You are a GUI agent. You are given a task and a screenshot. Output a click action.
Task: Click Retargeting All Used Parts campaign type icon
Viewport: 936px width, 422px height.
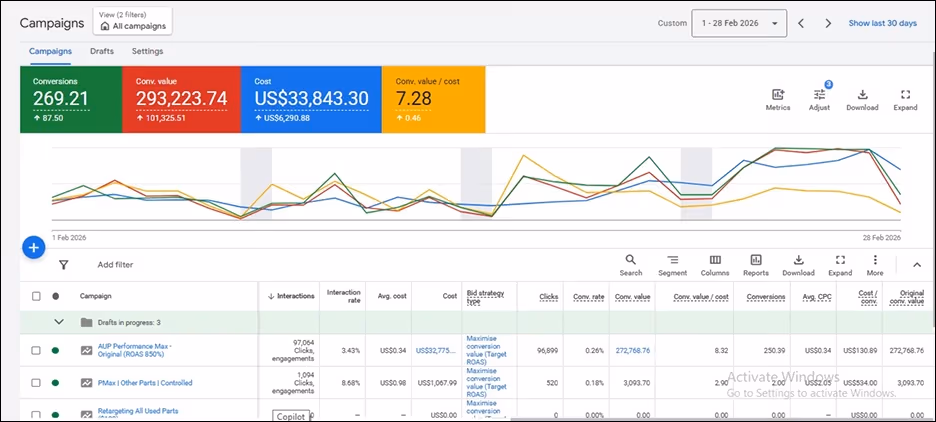point(87,414)
